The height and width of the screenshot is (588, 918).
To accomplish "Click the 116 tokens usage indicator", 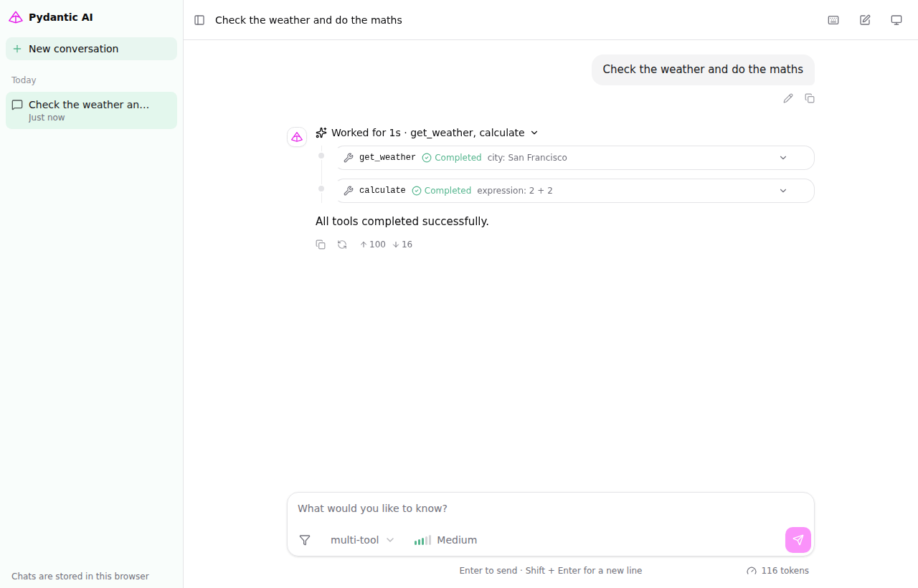I will tap(777, 571).
